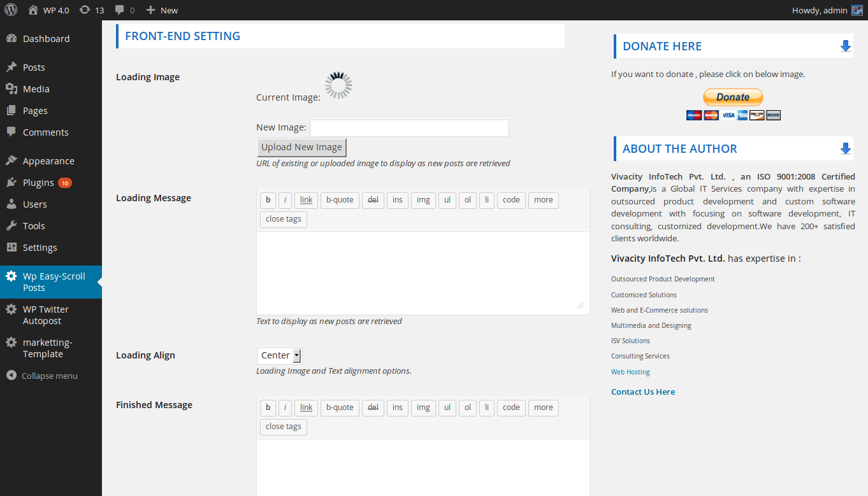Click the Plugins plug icon
Screen dimensions: 868x496
pos(11,183)
